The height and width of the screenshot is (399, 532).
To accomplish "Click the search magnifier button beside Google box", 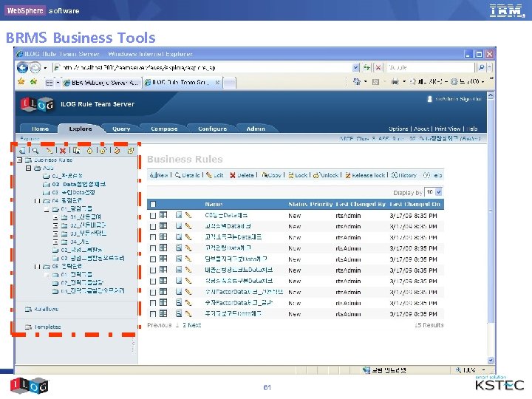I will 481,67.
